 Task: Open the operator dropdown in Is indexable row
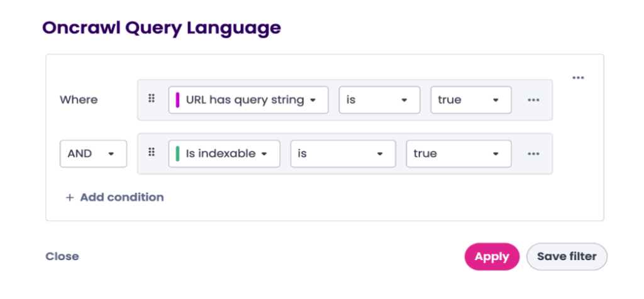tap(343, 153)
